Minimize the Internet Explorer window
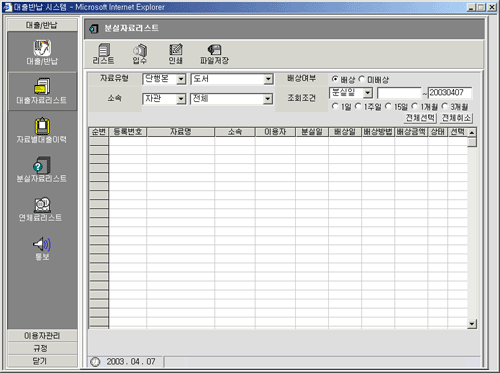The width and height of the screenshot is (500, 373). [x=471, y=7]
